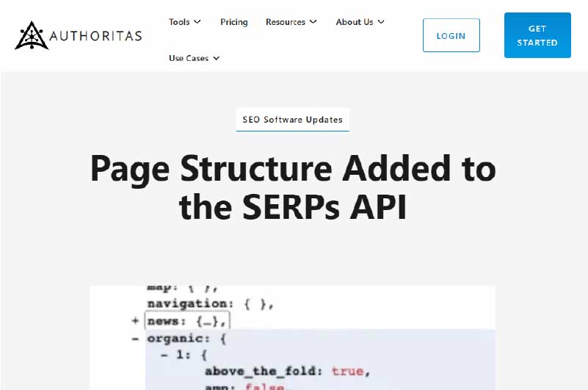Expand the About Us chevron arrow
Viewport: 588px width, 390px height.
click(x=381, y=22)
